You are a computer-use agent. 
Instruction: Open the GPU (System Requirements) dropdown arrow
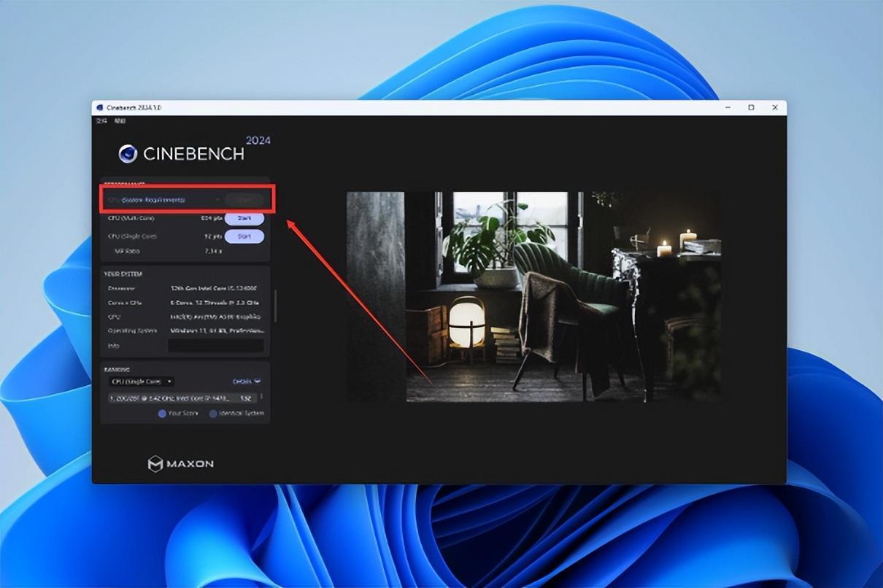217,199
